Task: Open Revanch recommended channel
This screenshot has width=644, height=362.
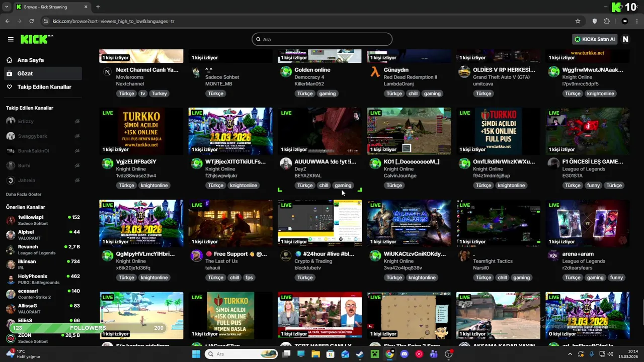Action: tap(43, 249)
